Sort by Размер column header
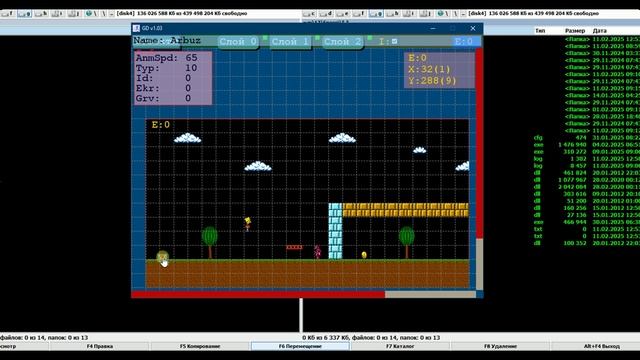 pos(575,31)
